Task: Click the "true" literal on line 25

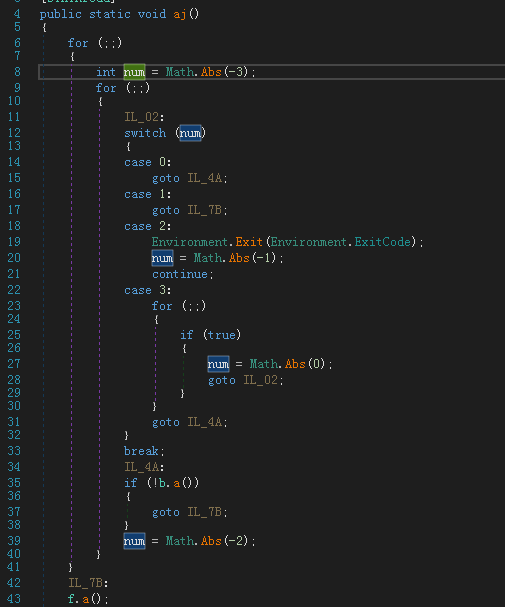Action: point(222,335)
